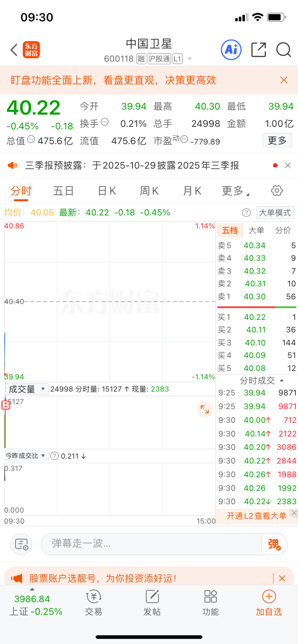Close the 股票账户选靓号 banner

282,578
